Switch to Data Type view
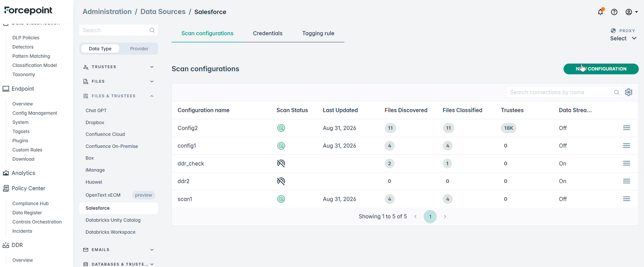 point(100,48)
